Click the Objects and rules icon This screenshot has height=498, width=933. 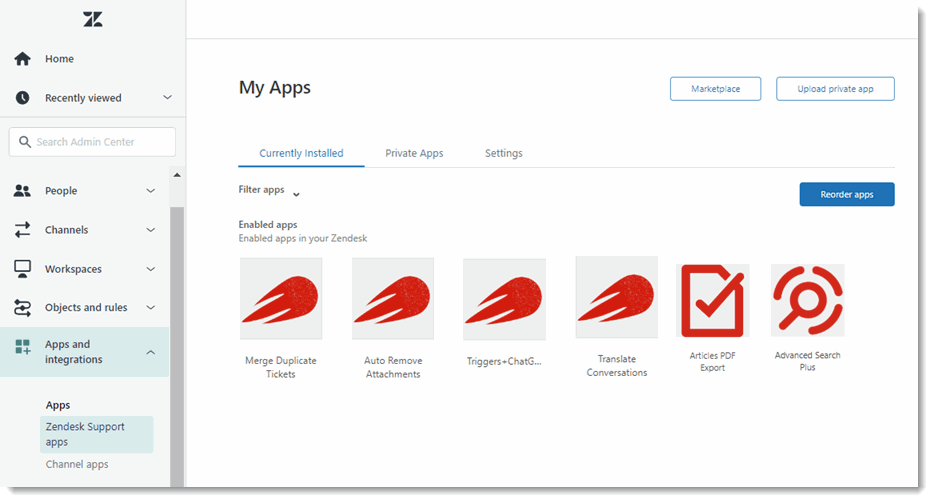(23, 308)
